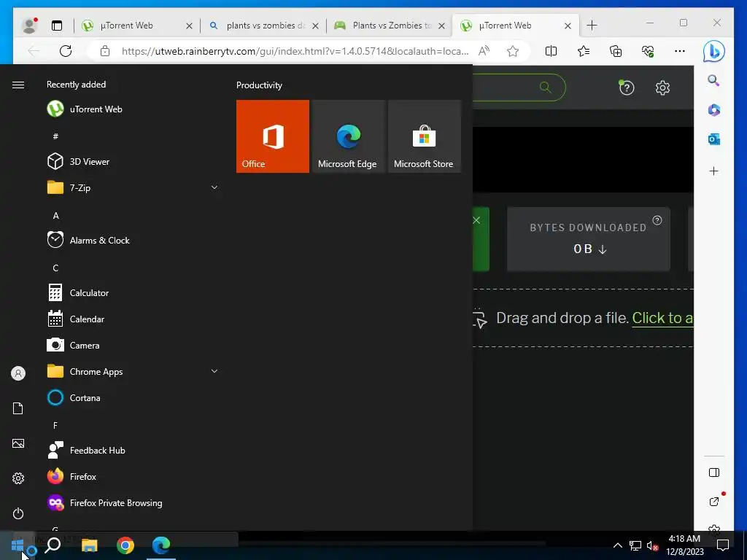Open Feedback Hub
747x560 pixels.
133,449
